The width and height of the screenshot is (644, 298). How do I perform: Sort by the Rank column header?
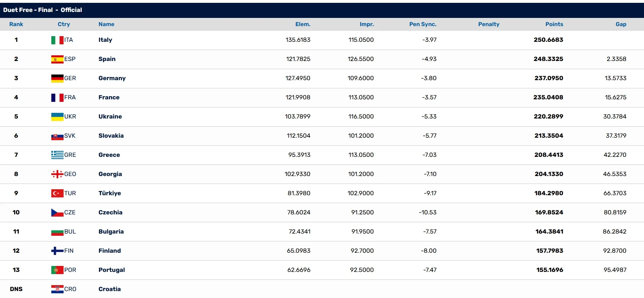click(16, 24)
